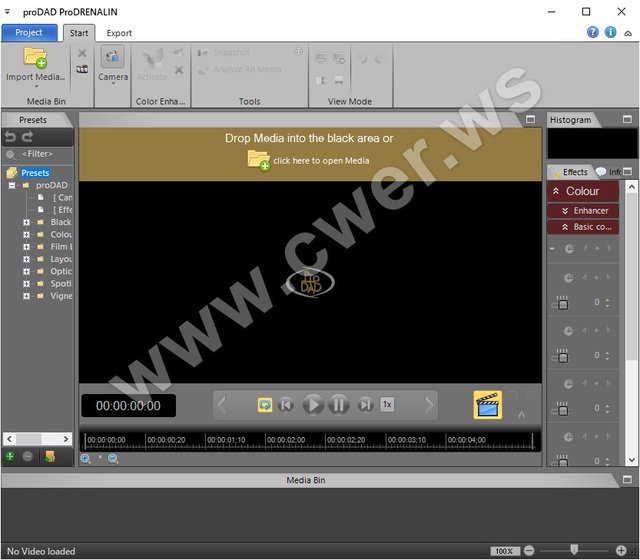Image resolution: width=640 pixels, height=560 pixels.
Task: Click the help question mark icon
Action: point(592,32)
